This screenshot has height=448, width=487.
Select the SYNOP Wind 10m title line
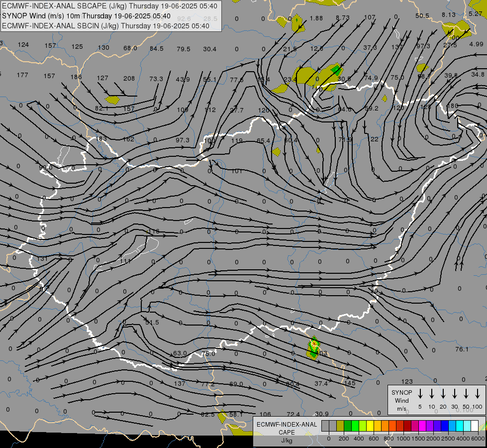pos(86,16)
